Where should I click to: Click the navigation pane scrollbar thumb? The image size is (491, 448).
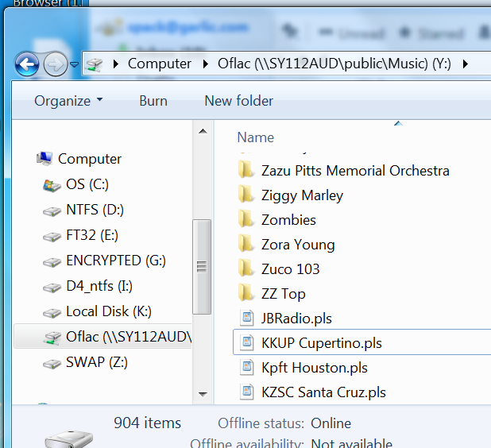coord(202,267)
